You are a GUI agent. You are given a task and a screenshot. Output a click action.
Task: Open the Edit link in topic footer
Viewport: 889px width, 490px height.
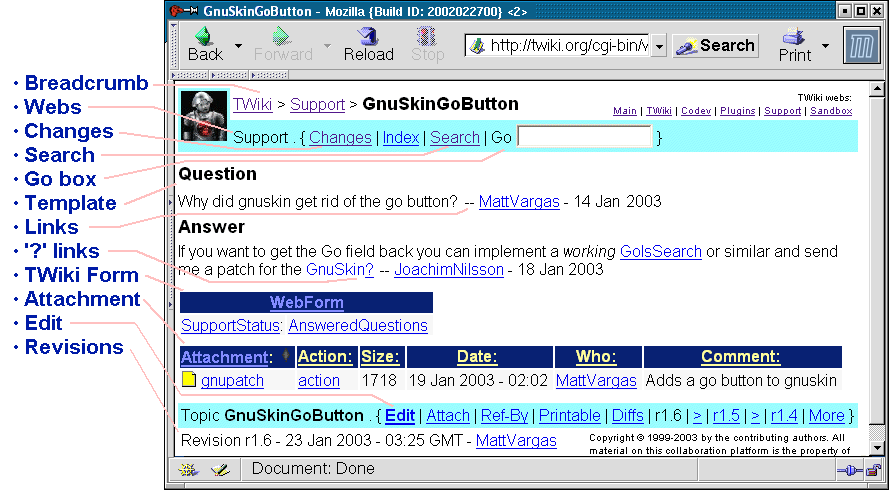pyautogui.click(x=400, y=415)
